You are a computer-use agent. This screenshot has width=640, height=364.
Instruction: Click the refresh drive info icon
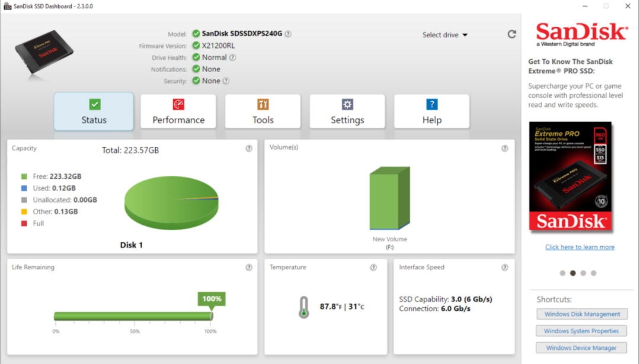pos(511,34)
